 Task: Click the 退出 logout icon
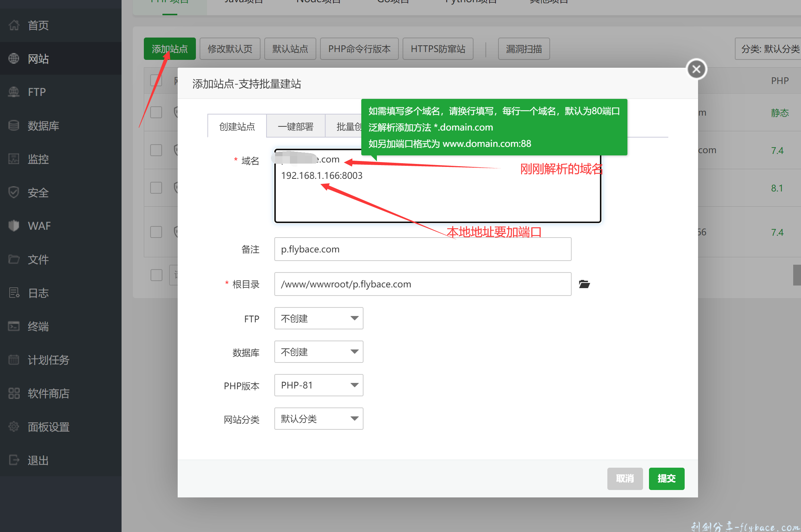coord(14,460)
